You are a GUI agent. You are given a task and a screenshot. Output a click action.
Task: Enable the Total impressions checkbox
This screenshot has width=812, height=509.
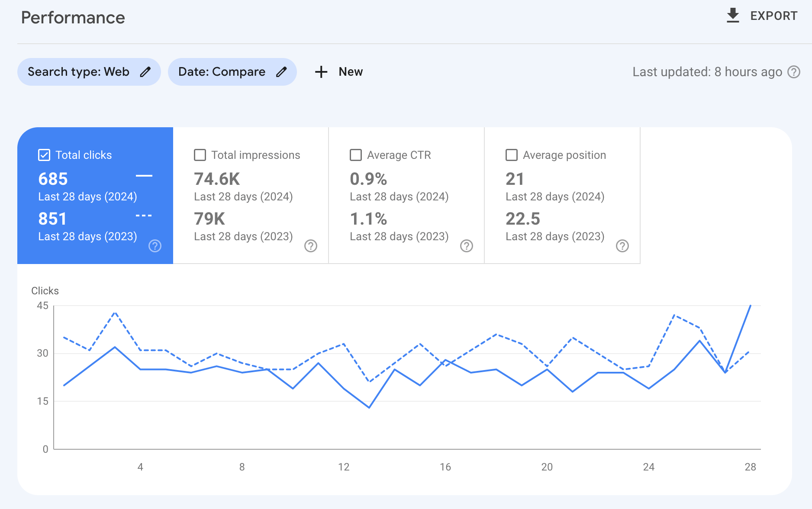[200, 155]
